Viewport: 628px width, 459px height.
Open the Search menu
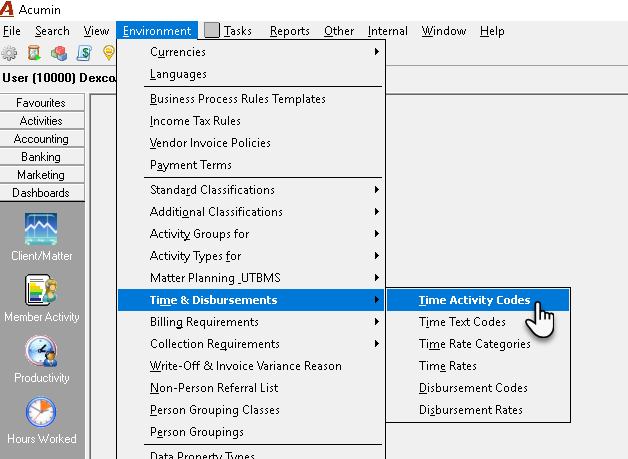coord(52,31)
